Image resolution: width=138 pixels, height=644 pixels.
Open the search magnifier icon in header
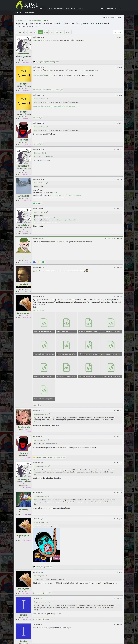click(x=120, y=8)
